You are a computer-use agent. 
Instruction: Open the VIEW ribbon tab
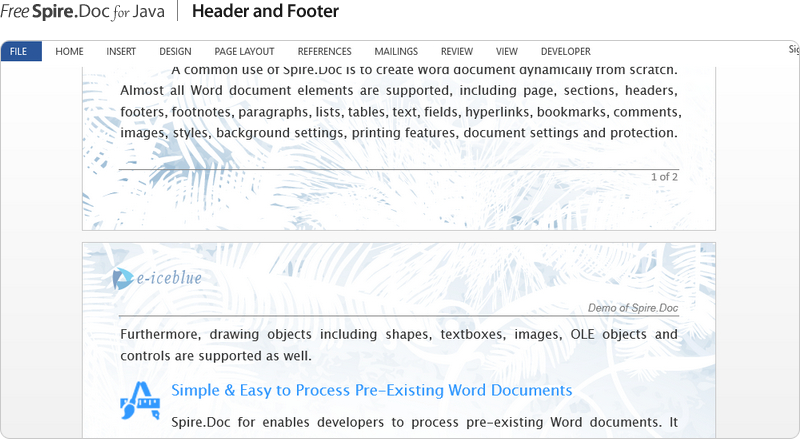click(x=507, y=52)
